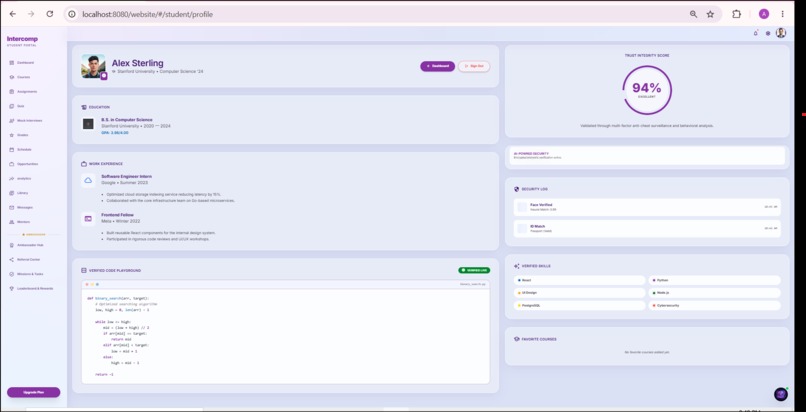Click the analytics chart icon in sidebar

click(x=11, y=178)
